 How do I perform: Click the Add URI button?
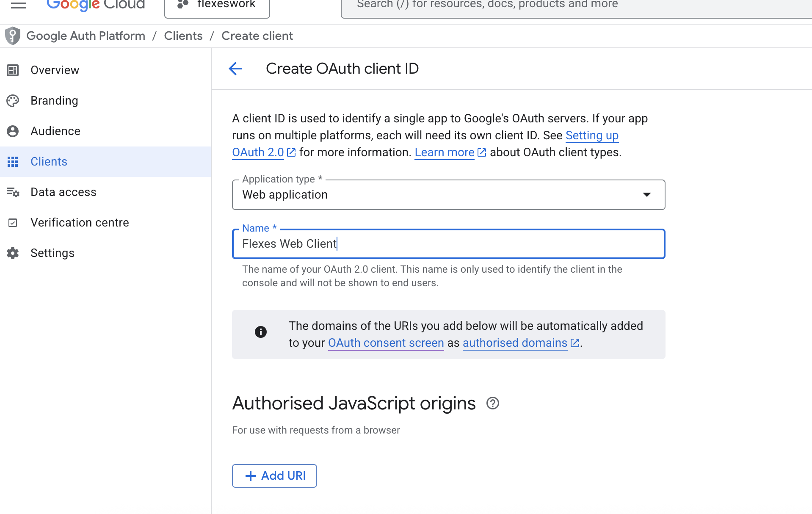pos(274,476)
